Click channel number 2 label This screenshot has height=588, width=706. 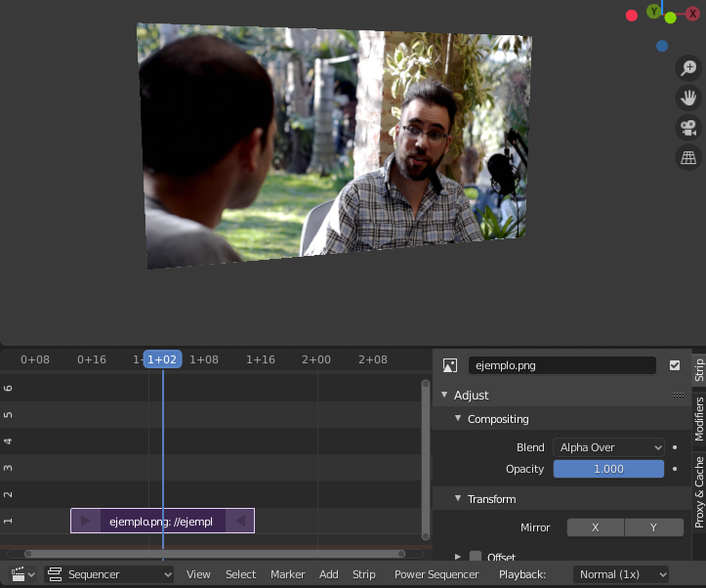click(8, 494)
